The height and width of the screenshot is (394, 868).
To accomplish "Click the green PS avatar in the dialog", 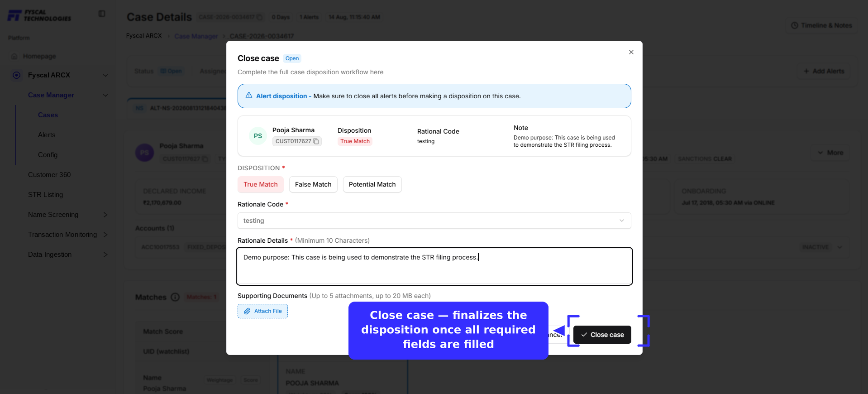I will click(258, 136).
